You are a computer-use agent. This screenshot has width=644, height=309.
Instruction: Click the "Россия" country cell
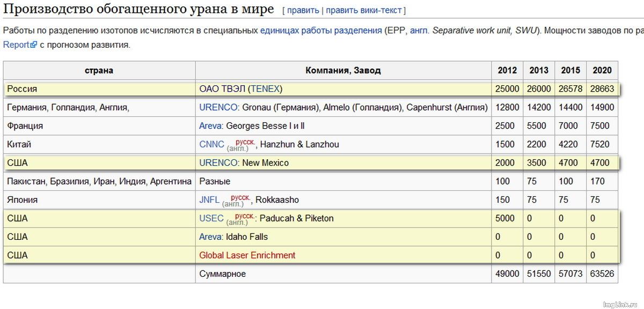click(99, 89)
